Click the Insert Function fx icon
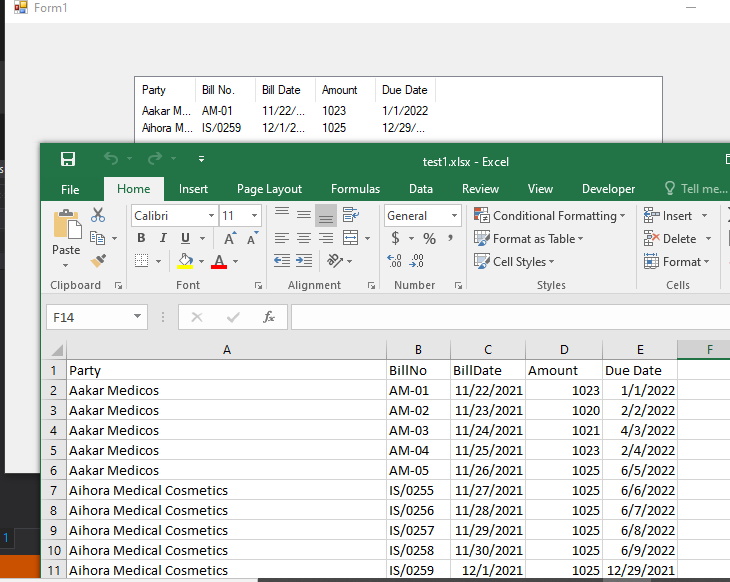Viewport: 730px width, 582px height. 269,317
